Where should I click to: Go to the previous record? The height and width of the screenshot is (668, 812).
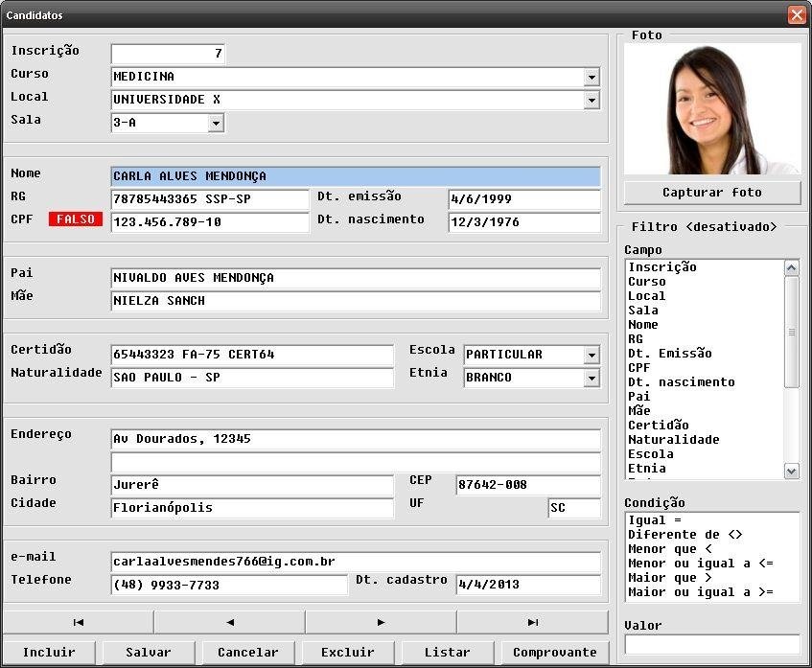230,622
